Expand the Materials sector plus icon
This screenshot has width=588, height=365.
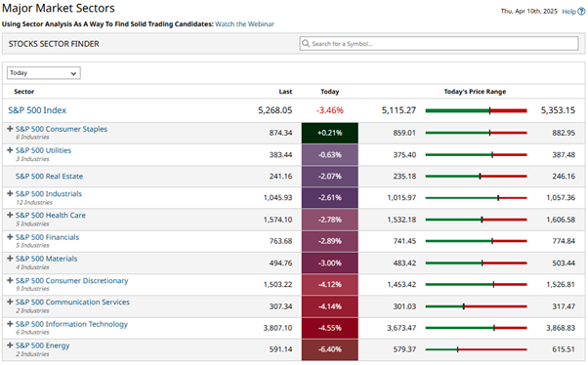10,259
